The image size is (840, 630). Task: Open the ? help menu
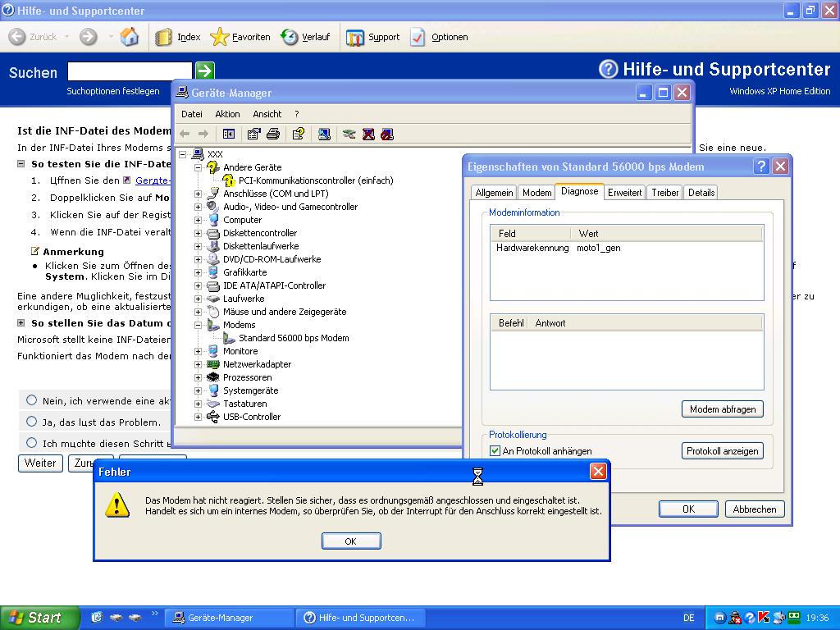(297, 114)
